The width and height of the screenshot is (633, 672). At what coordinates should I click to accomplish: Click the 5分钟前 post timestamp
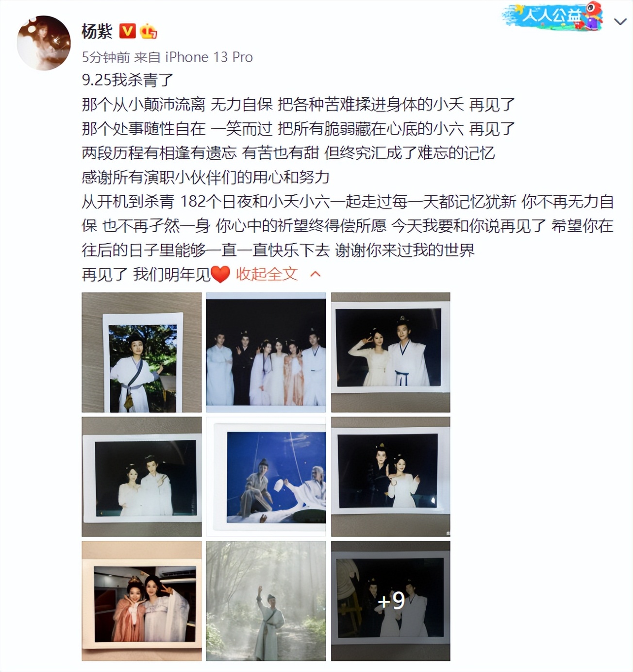coord(106,57)
